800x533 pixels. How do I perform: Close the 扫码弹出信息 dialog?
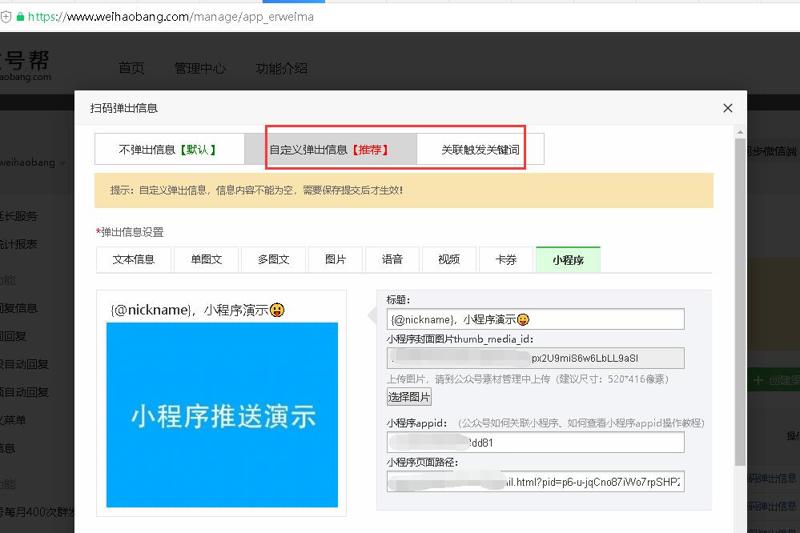(728, 108)
